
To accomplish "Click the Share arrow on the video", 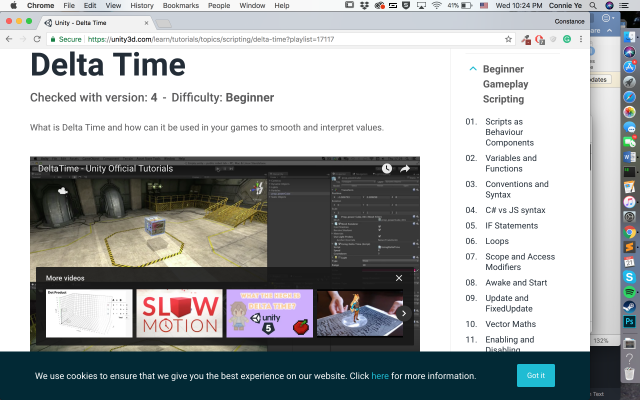I will [x=405, y=168].
